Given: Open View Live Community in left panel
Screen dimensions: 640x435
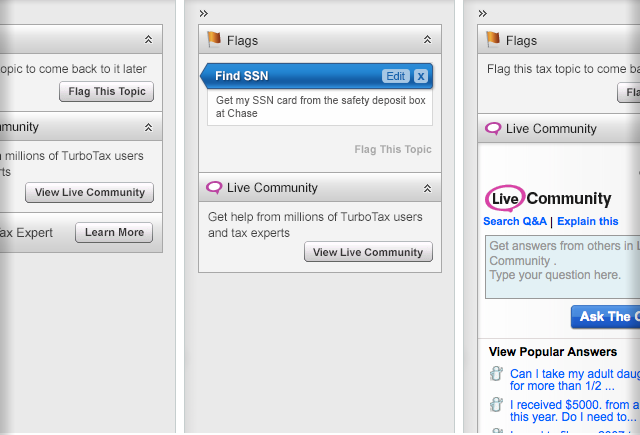Looking at the screenshot, I should 89,192.
